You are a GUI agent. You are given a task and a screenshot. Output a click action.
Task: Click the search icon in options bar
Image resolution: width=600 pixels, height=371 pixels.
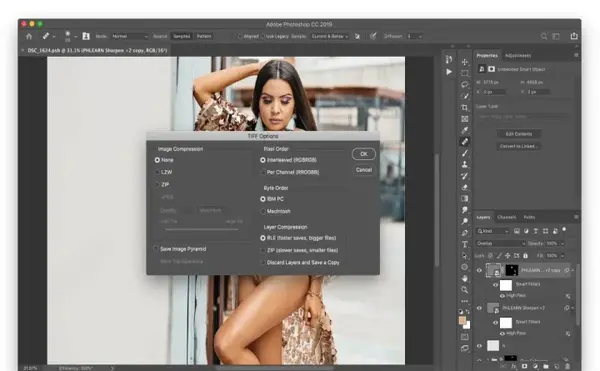click(x=544, y=36)
